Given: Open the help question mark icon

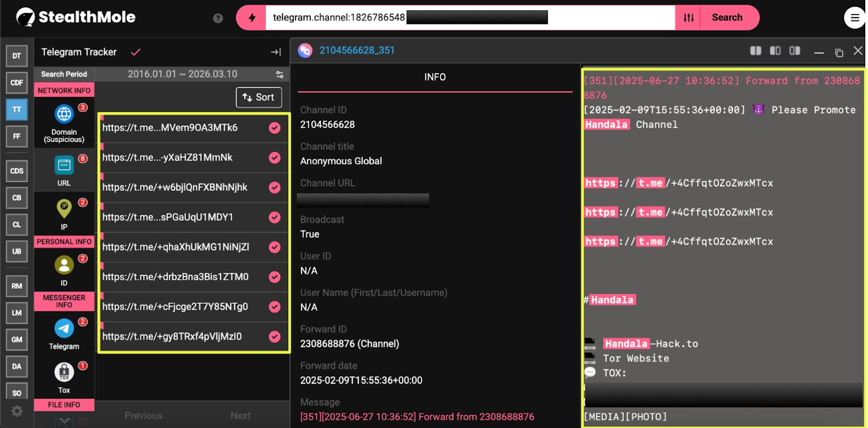Looking at the screenshot, I should pyautogui.click(x=218, y=18).
